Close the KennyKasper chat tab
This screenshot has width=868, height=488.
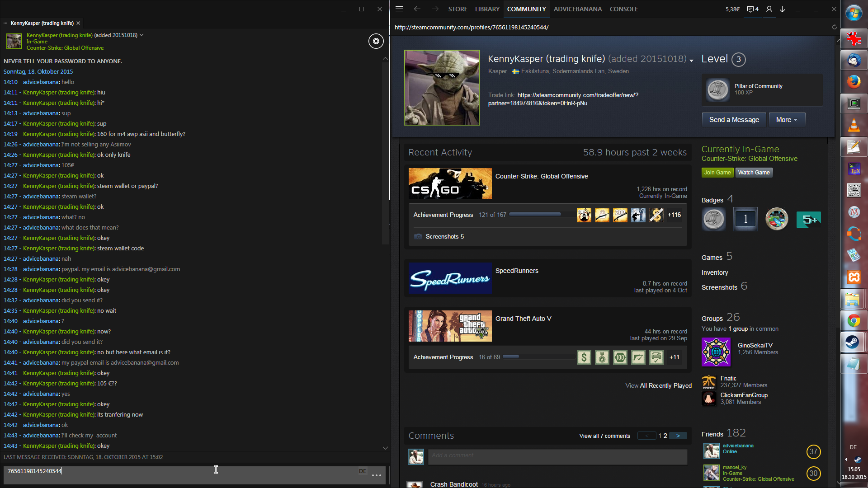click(78, 23)
